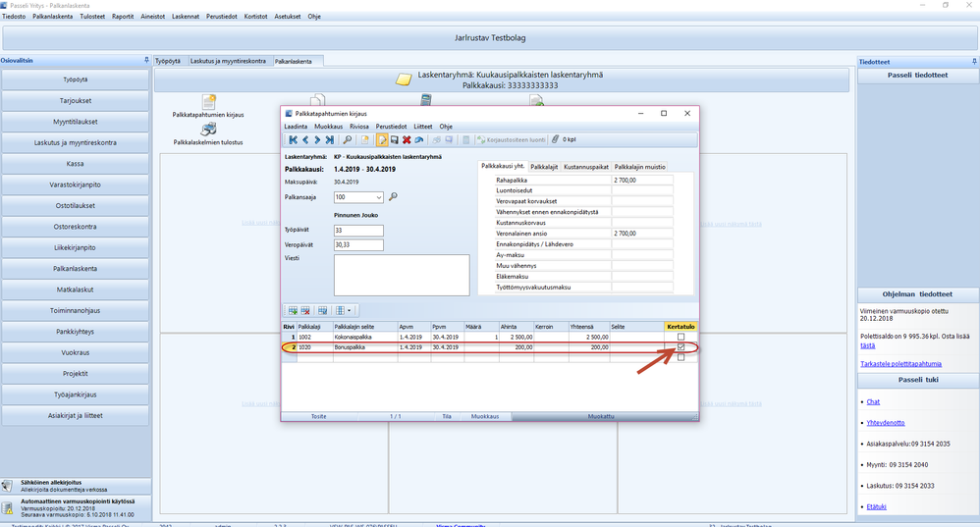
Task: Switch to Palkkalajit tab
Action: tap(544, 167)
